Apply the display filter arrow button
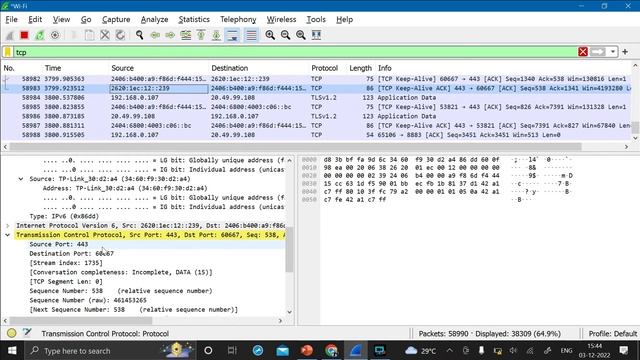The image size is (640, 360). [598, 52]
